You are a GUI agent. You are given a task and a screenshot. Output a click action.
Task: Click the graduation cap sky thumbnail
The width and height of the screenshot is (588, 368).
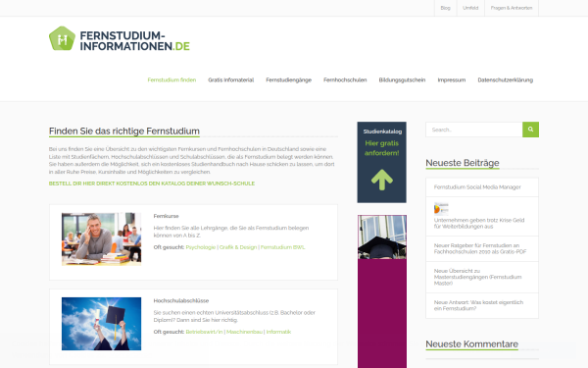click(101, 324)
